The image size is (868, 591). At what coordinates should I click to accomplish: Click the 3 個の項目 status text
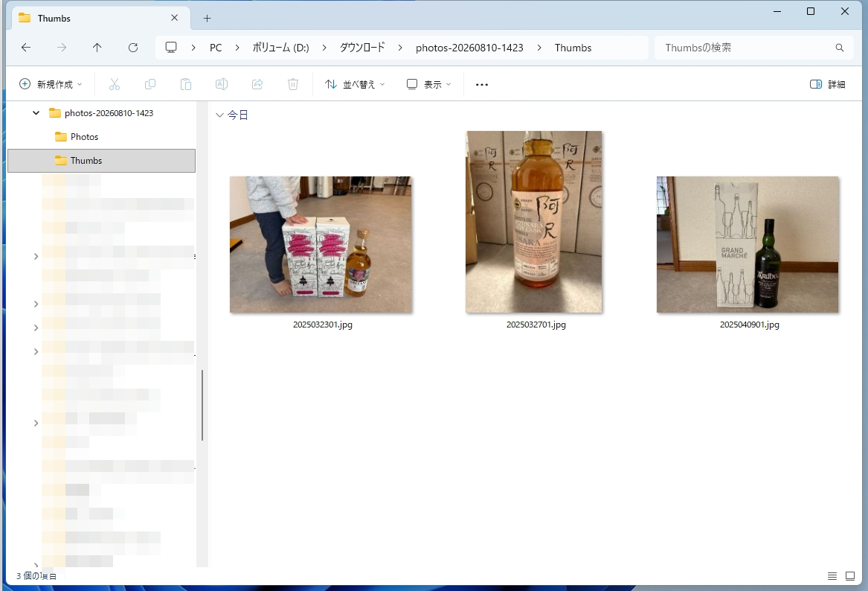(36, 576)
